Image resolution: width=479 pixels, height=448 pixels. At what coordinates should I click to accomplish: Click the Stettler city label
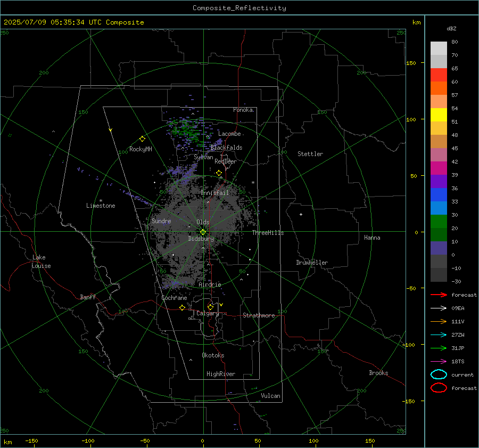click(x=310, y=154)
